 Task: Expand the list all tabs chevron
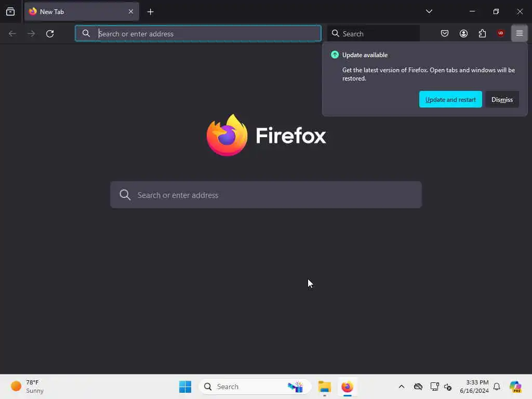tap(429, 11)
